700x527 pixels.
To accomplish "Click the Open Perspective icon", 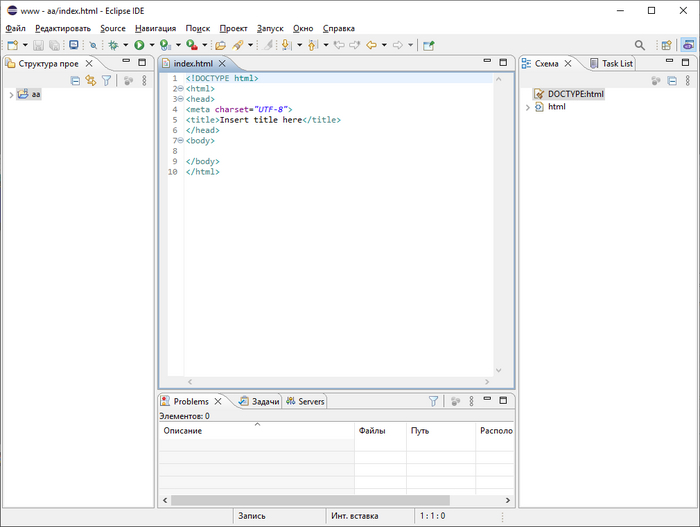I will tap(666, 45).
